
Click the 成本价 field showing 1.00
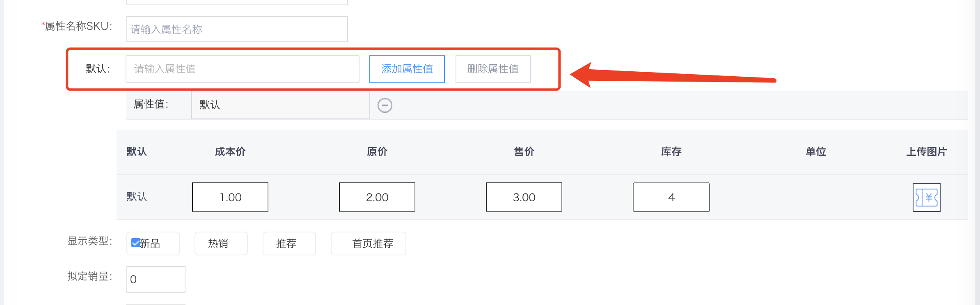pos(230,197)
